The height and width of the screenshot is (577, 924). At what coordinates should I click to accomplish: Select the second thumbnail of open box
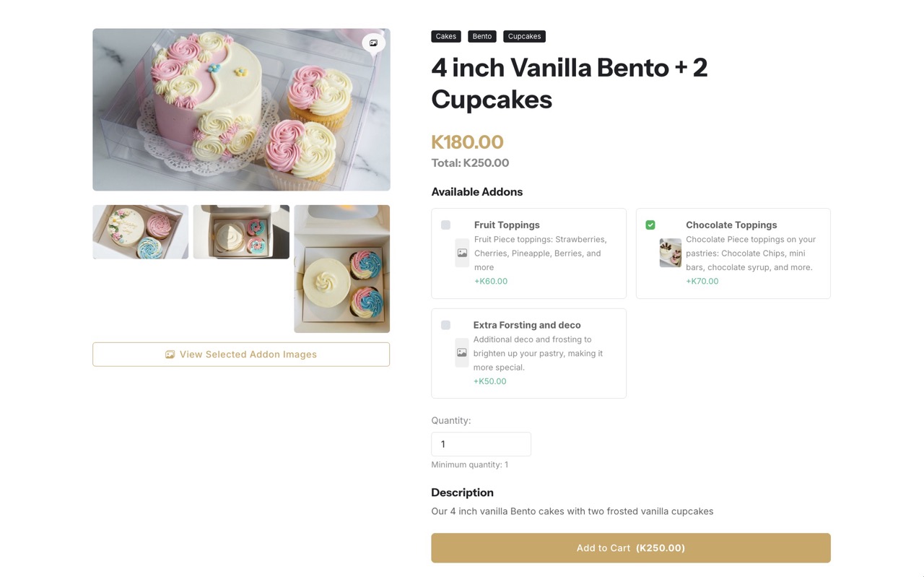[x=241, y=232]
